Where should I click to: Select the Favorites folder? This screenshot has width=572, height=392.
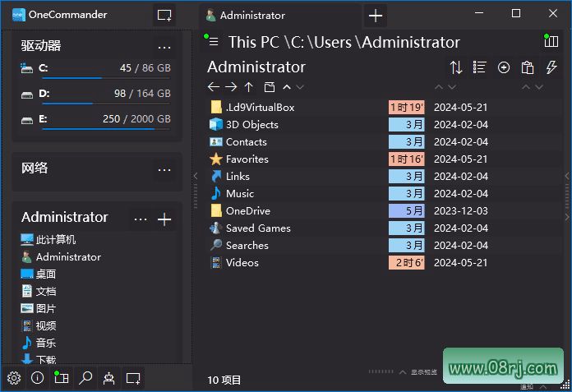(247, 159)
